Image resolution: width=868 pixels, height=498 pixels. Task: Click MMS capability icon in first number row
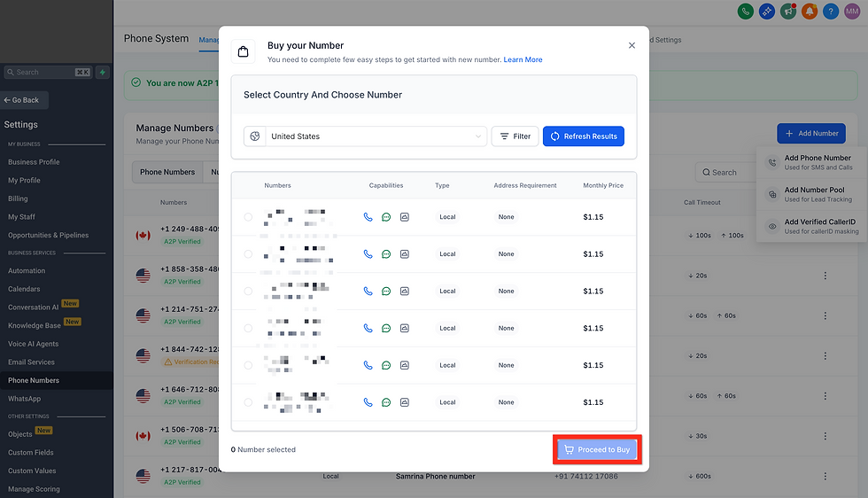(x=405, y=217)
